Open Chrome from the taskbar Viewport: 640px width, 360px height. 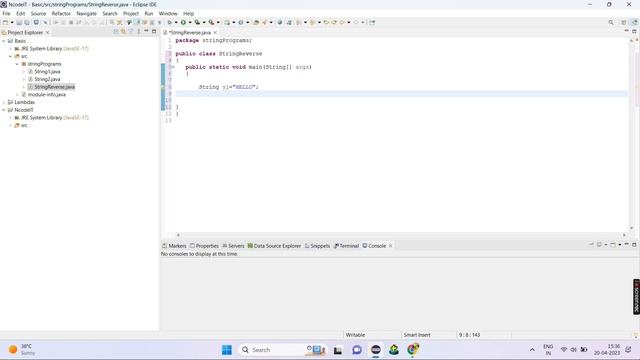coord(413,350)
